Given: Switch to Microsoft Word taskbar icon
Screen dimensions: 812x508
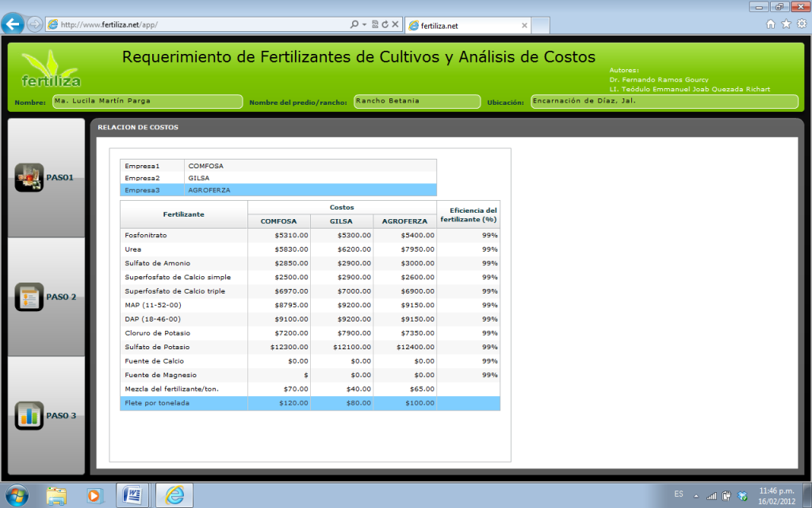Looking at the screenshot, I should coord(132,495).
